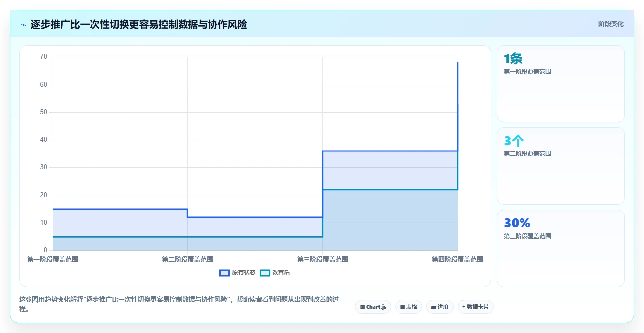Click the description paragraph below chart

click(x=179, y=304)
